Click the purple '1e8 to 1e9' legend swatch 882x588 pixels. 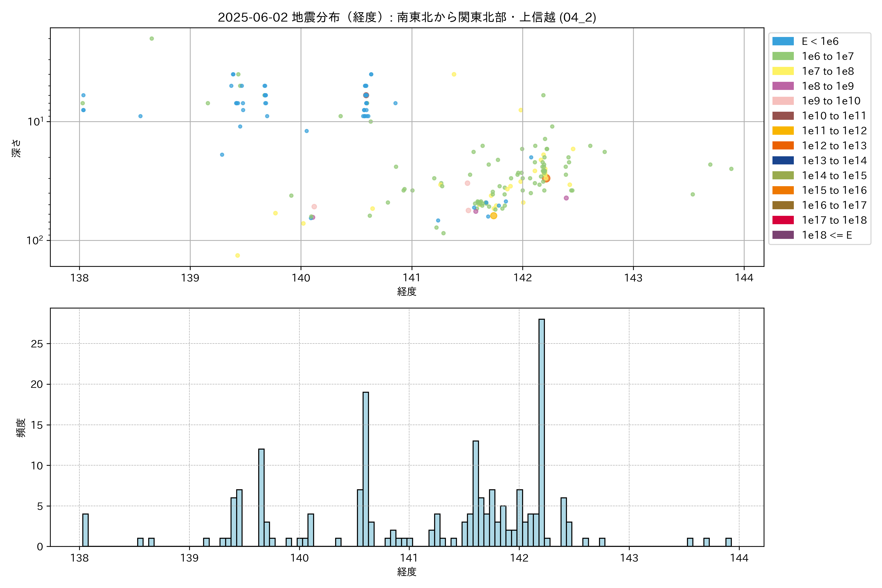point(783,86)
